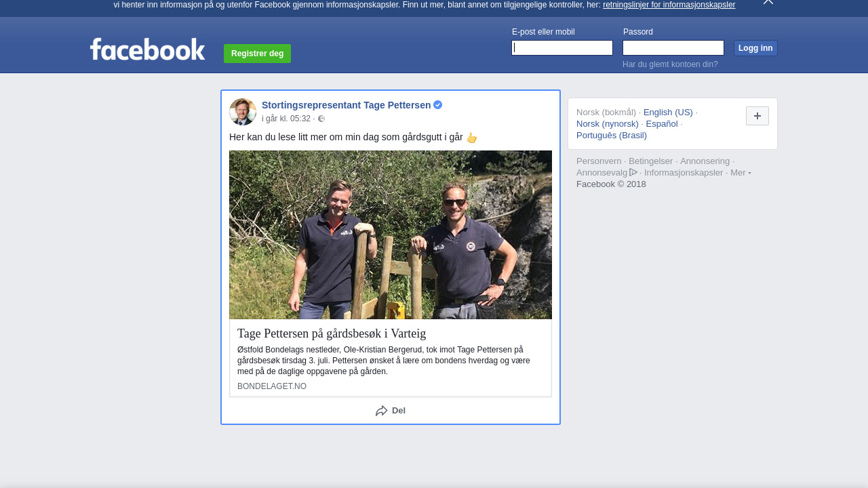Open the farm visit article photo
868x488 pixels.
tap(391, 235)
